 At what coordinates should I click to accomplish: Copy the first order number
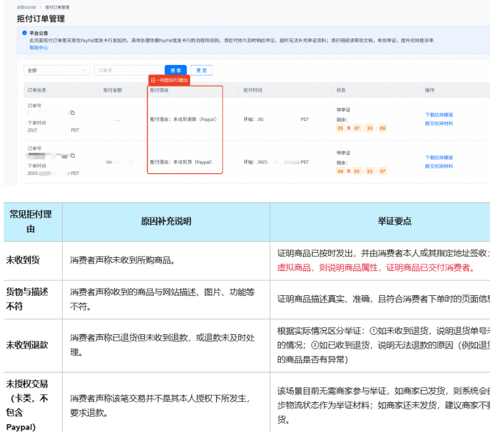(x=72, y=113)
